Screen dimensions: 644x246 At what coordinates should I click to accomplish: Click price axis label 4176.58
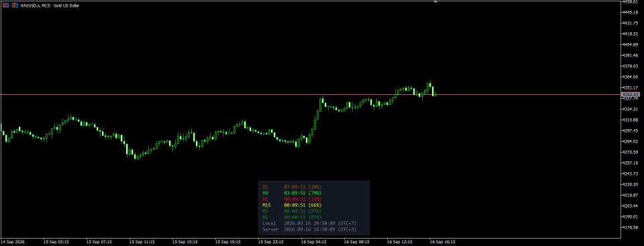click(x=631, y=227)
